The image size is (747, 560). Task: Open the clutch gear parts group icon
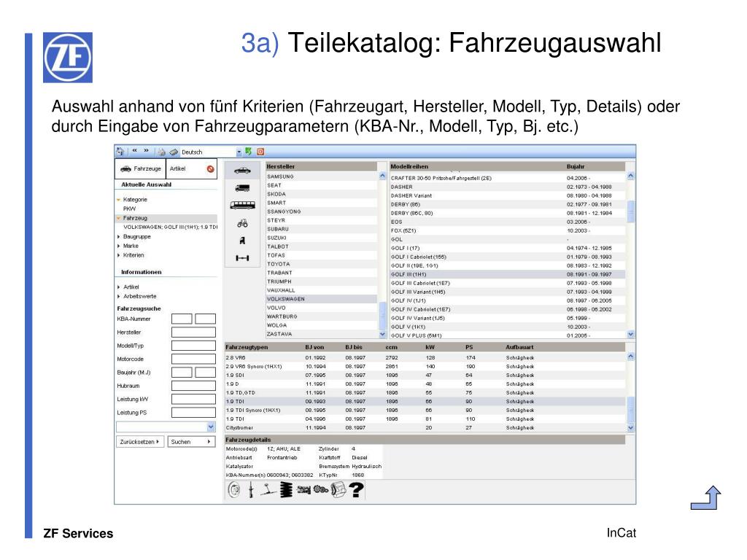[x=321, y=489]
